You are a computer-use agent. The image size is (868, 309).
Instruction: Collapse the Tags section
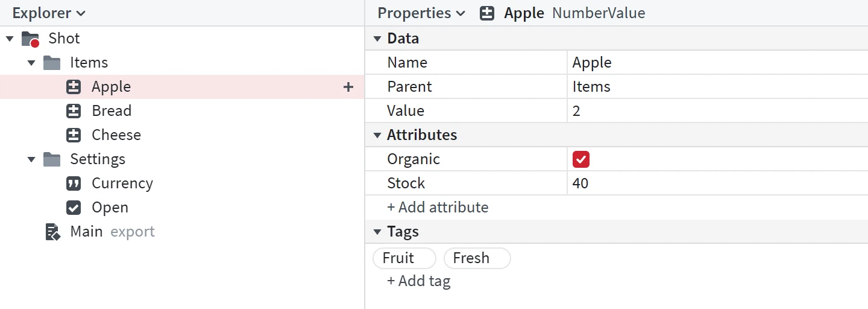(x=377, y=232)
